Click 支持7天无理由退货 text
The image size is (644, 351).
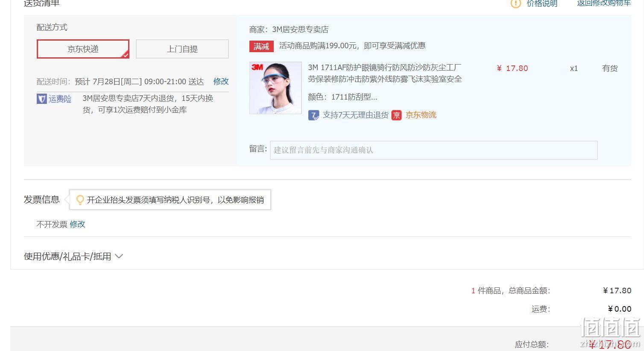[x=355, y=115]
